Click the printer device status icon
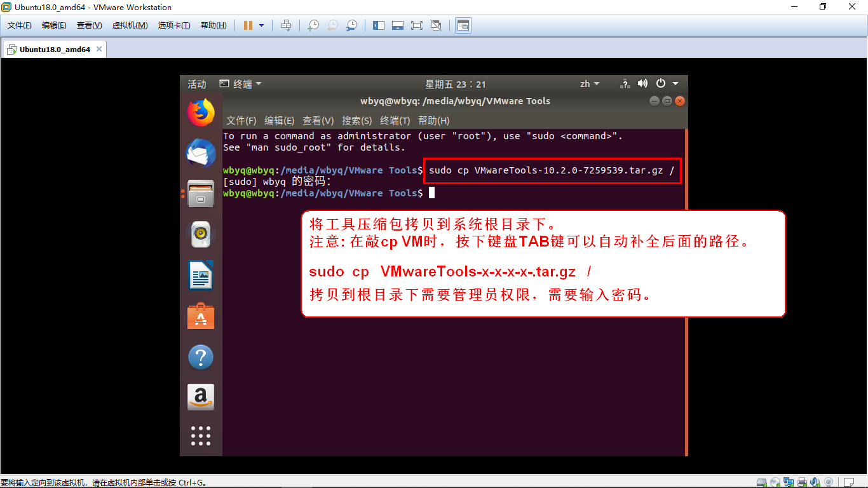 point(801,482)
